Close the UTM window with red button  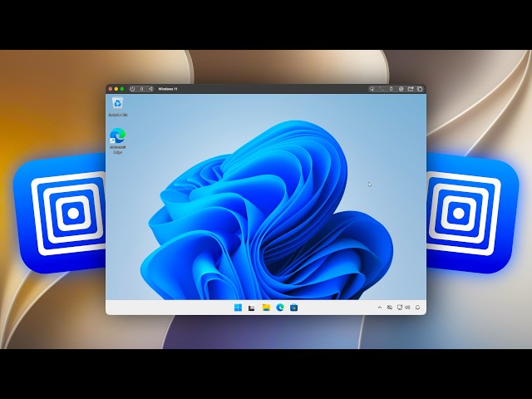[x=111, y=89]
